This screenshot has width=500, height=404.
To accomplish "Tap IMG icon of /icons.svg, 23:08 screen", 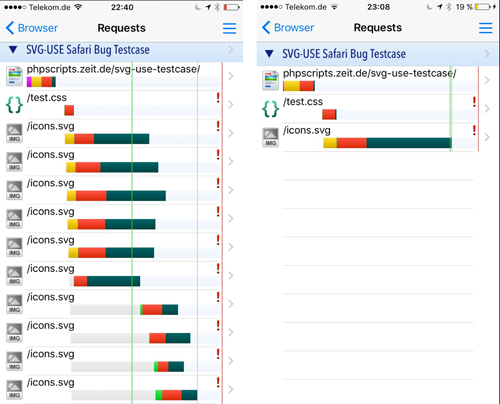I will 270,138.
